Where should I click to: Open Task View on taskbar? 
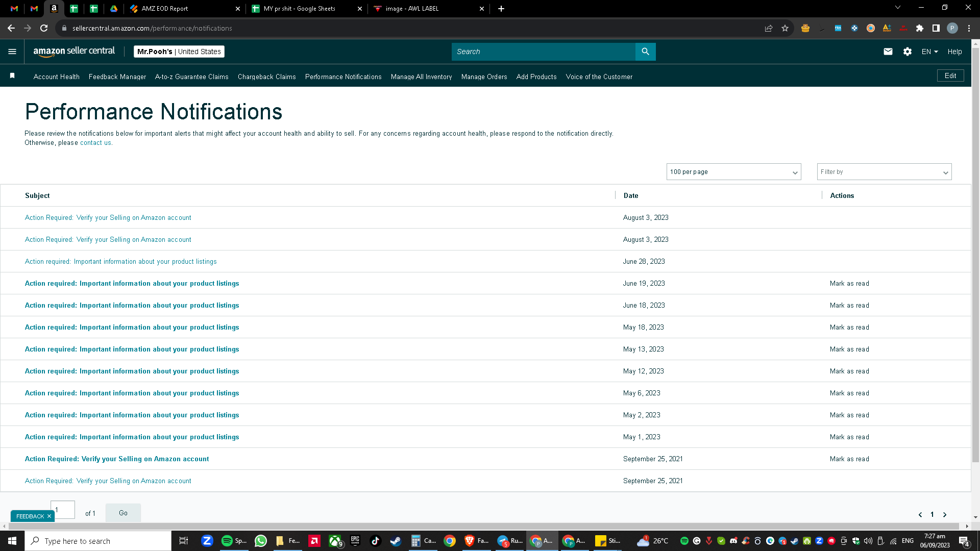tap(184, 541)
